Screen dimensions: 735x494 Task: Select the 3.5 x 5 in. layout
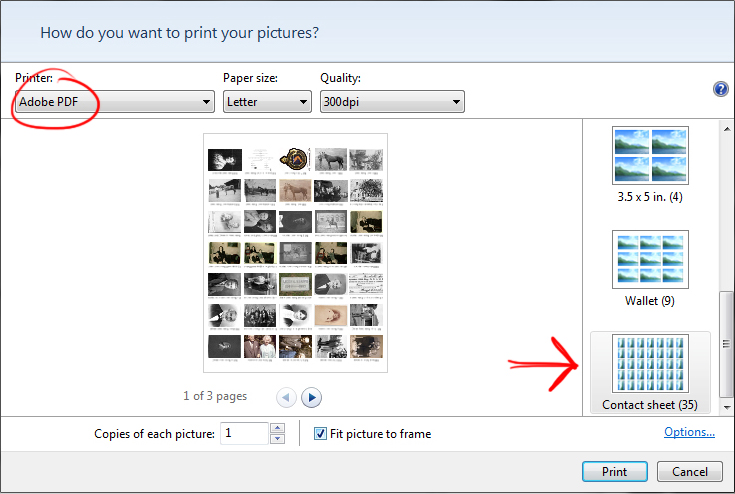tap(650, 165)
